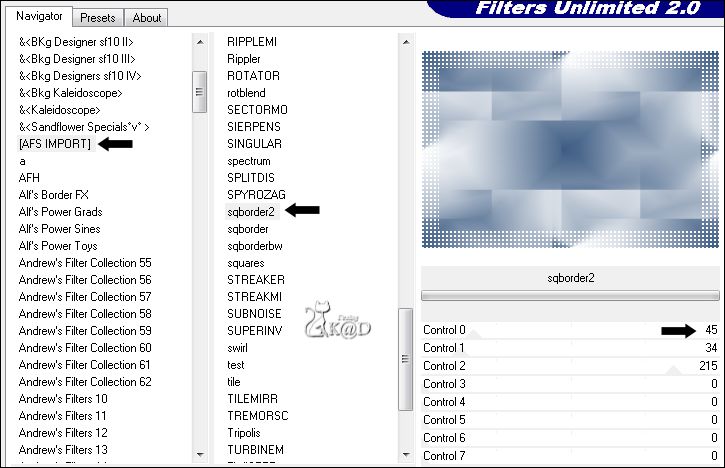Adjust the Control 4 slider
The image size is (725, 468).
[570, 402]
